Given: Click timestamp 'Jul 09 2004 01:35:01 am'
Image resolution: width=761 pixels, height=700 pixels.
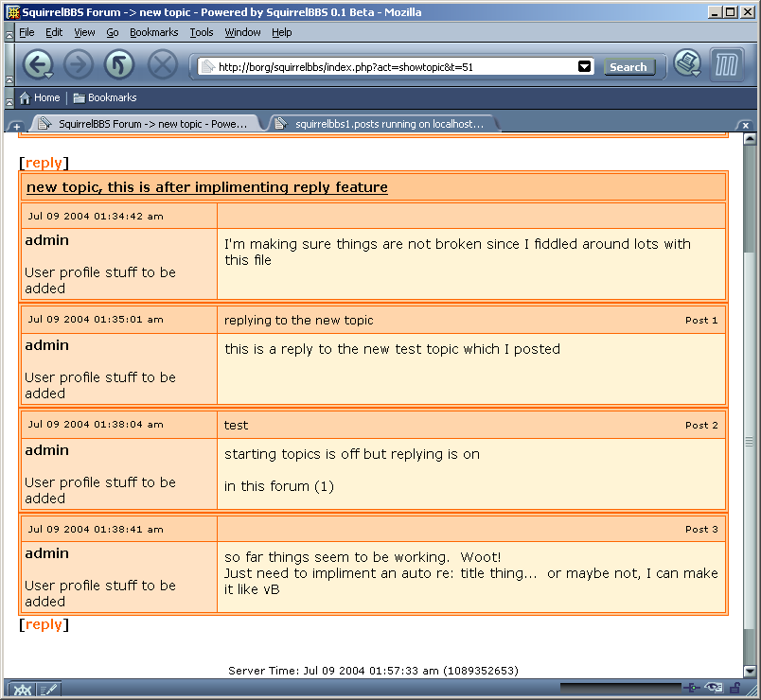Looking at the screenshot, I should pyautogui.click(x=96, y=320).
